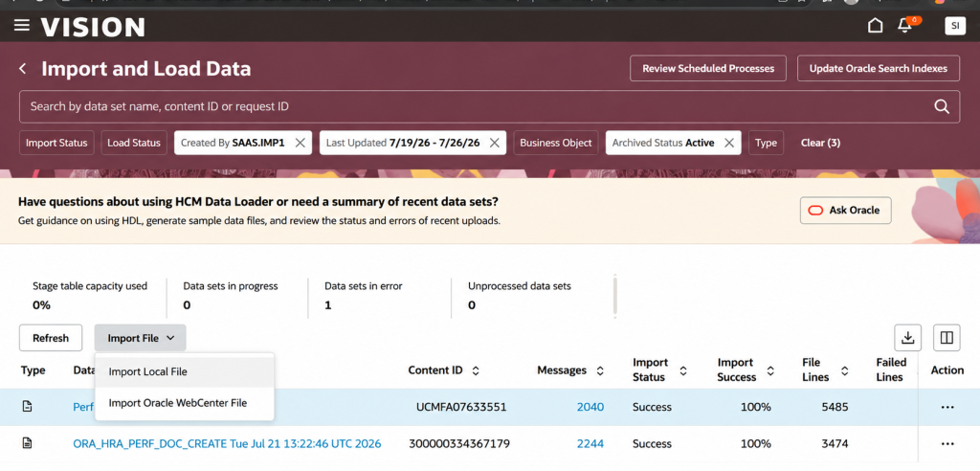980x471 pixels.
Task: Open the ORA_HRA_PERF_DOC_CREATE data set link
Action: pyautogui.click(x=227, y=443)
